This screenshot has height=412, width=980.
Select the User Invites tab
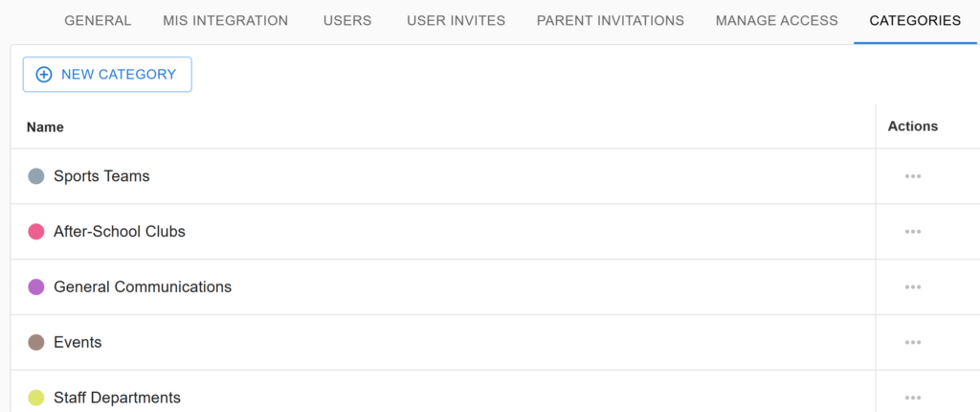[x=457, y=21]
